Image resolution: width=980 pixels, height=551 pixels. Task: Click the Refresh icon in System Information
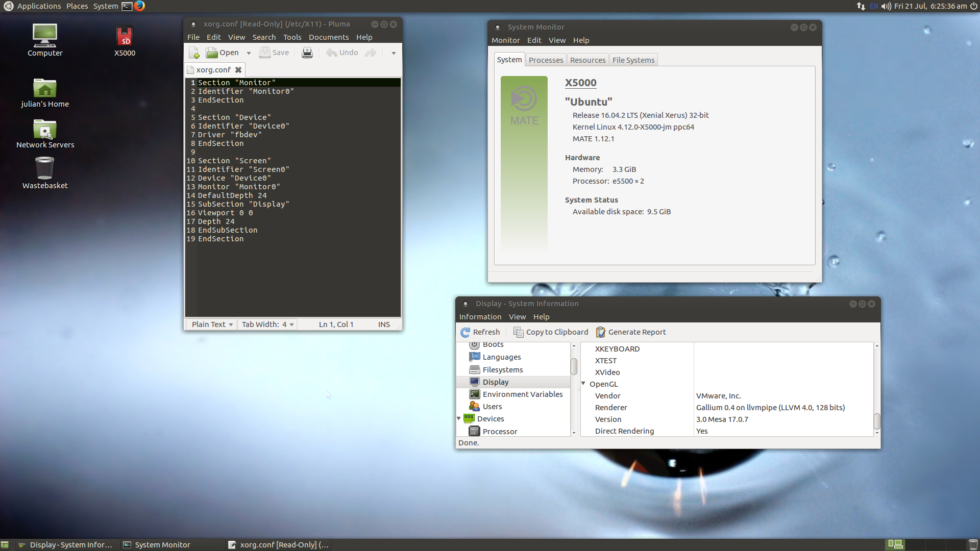465,332
